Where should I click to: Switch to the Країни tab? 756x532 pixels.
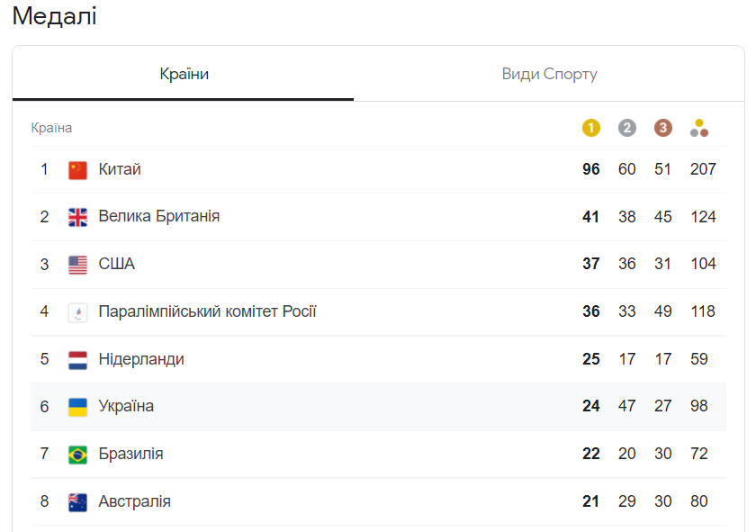point(184,74)
